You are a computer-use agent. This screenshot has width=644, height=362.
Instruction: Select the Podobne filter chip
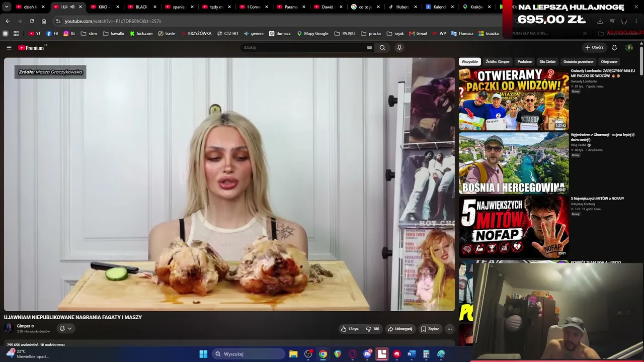click(x=524, y=62)
